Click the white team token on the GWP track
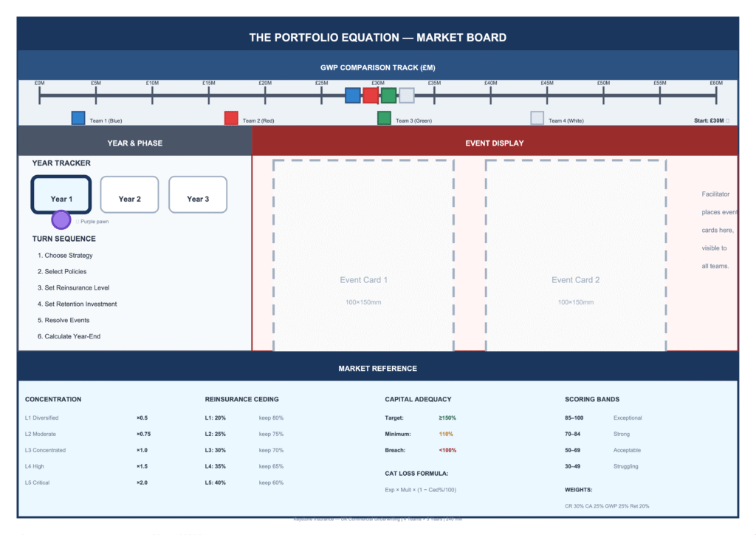Viewport: 756px width, 535px height. [406, 95]
